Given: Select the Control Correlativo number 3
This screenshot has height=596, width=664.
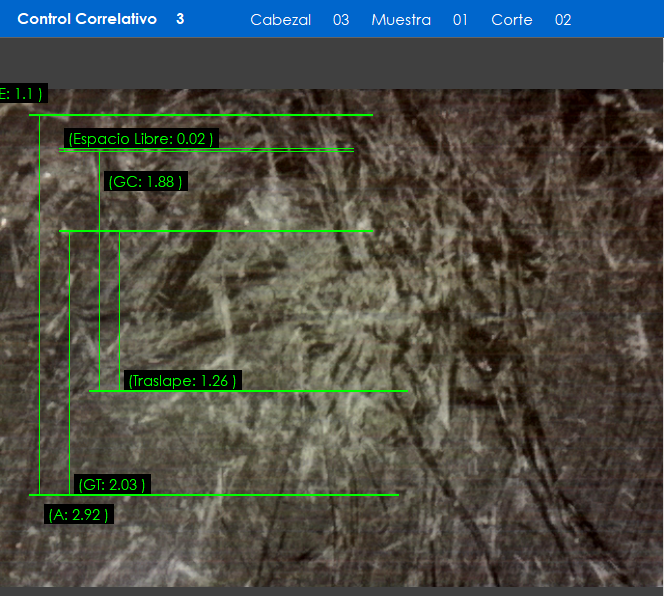Looking at the screenshot, I should coord(180,19).
